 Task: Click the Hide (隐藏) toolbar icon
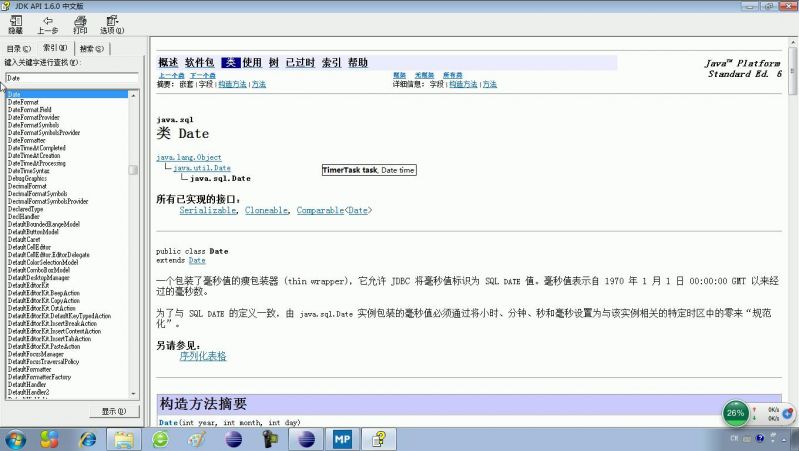(x=15, y=24)
